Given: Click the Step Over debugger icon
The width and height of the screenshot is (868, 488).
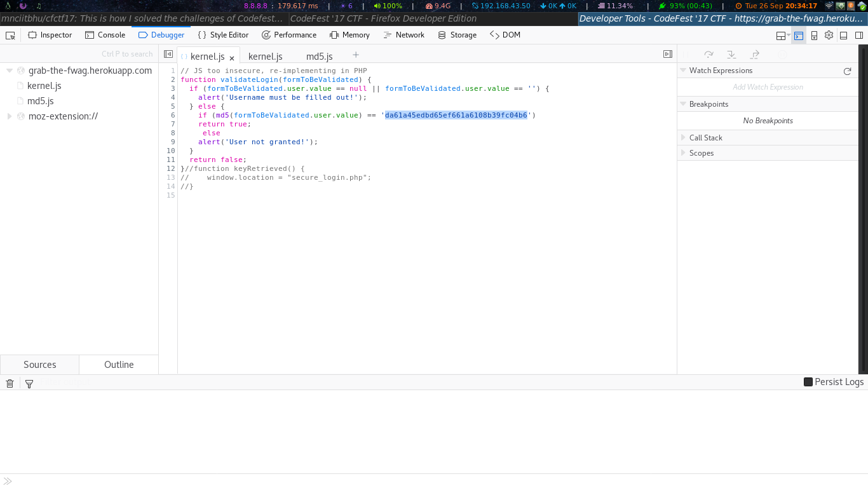Looking at the screenshot, I should pyautogui.click(x=709, y=55).
